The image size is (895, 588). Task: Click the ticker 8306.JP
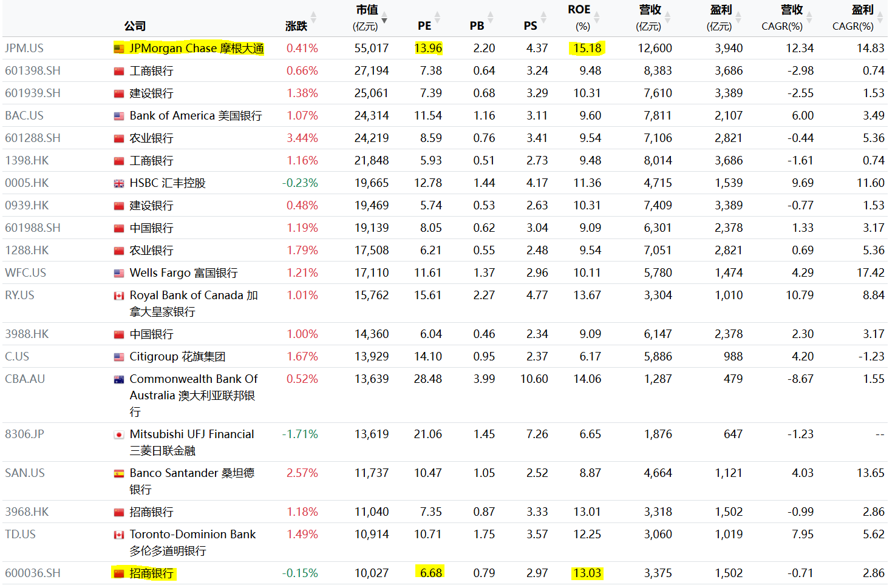pyautogui.click(x=24, y=434)
